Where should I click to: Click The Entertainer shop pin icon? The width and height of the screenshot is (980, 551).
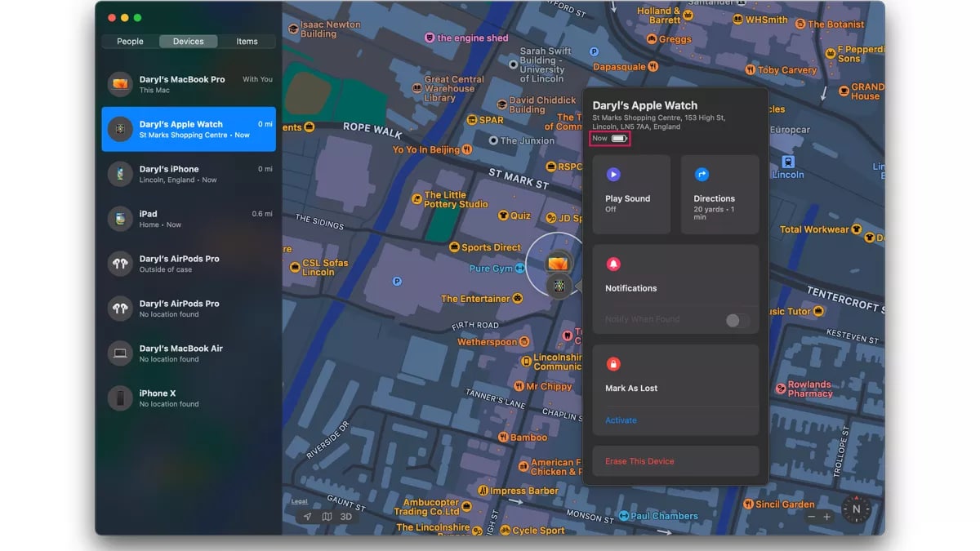coord(517,299)
